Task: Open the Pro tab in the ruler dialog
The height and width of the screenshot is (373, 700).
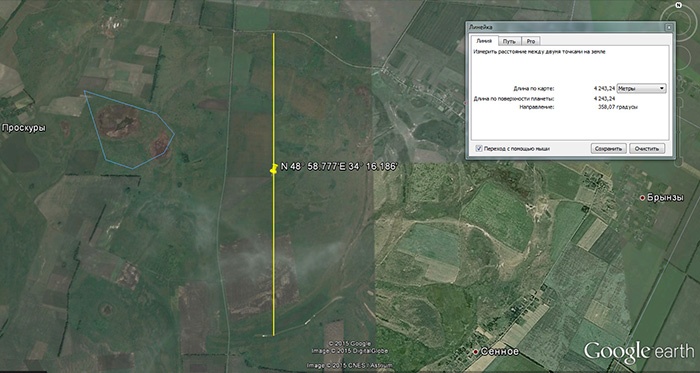Action: tap(531, 41)
